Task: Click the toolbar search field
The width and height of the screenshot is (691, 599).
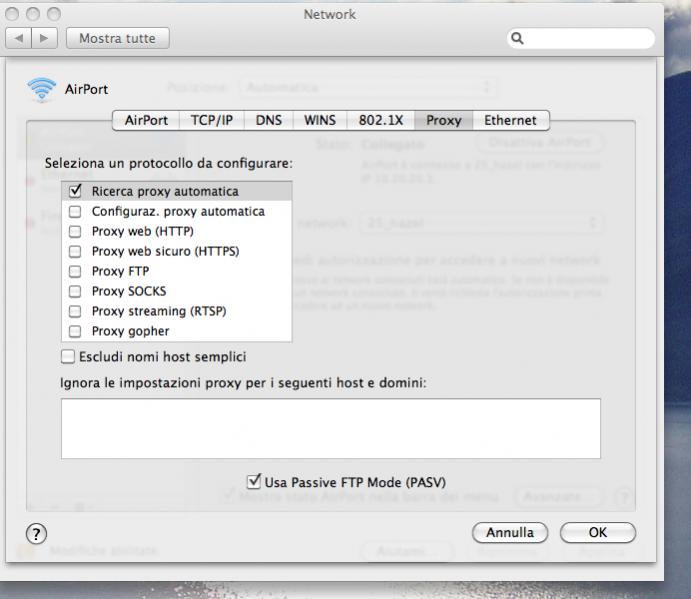Action: pyautogui.click(x=581, y=38)
